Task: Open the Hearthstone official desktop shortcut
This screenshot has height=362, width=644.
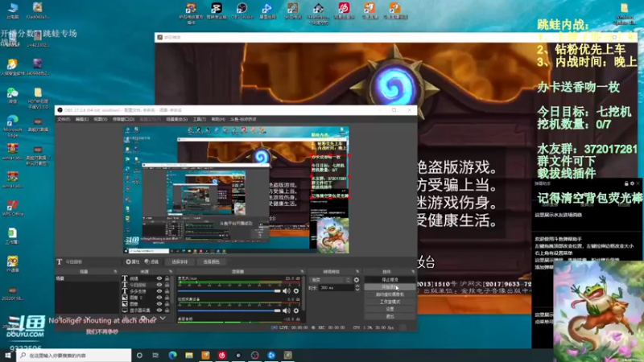Action: [x=191, y=12]
